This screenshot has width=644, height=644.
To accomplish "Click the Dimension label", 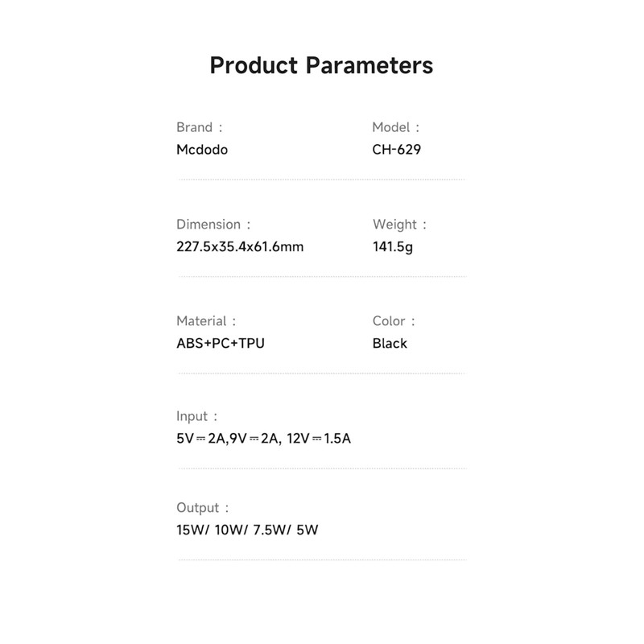I will point(208,225).
